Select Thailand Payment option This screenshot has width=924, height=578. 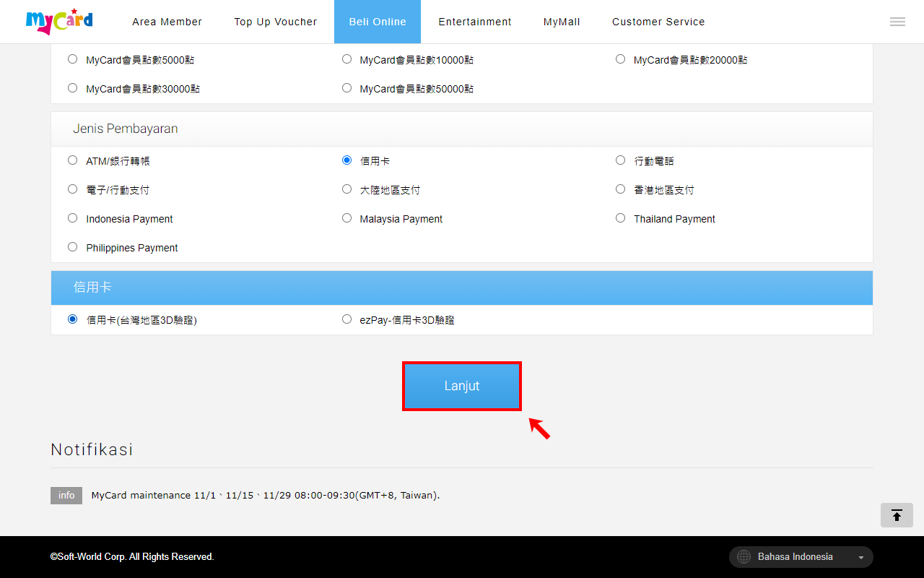(620, 218)
